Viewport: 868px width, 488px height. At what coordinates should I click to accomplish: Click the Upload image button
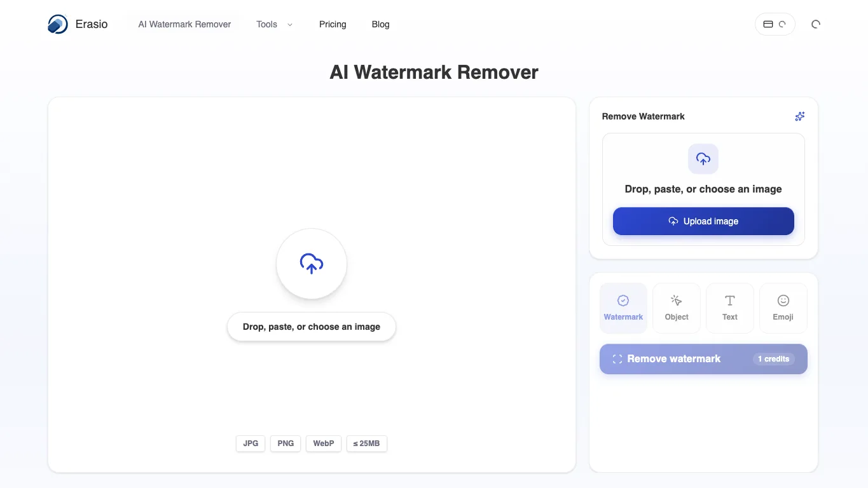tap(703, 221)
